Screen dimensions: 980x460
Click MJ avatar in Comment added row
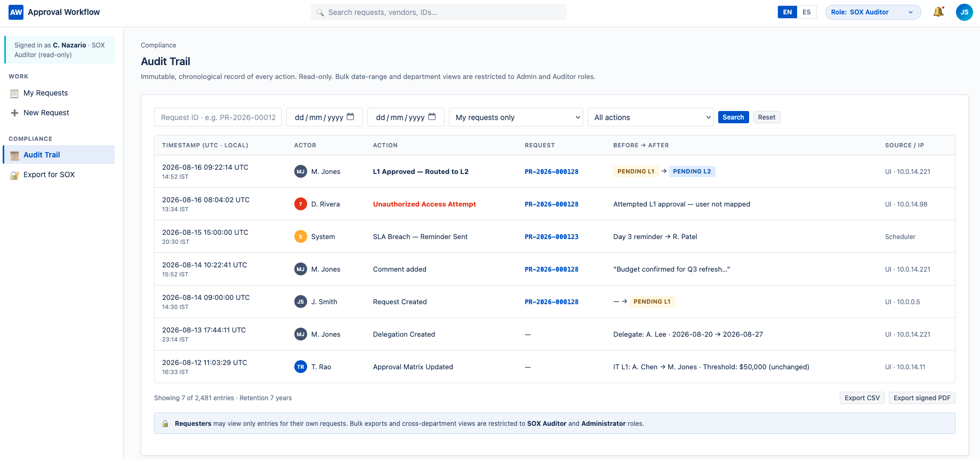click(301, 269)
